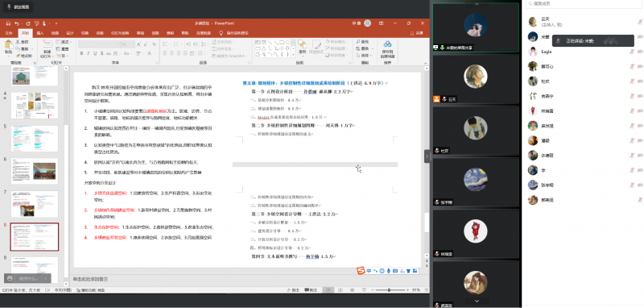The height and width of the screenshot is (308, 644).
Task: Click the Save icon in PowerPoint's quick access toolbar
Action: (x=8, y=23)
